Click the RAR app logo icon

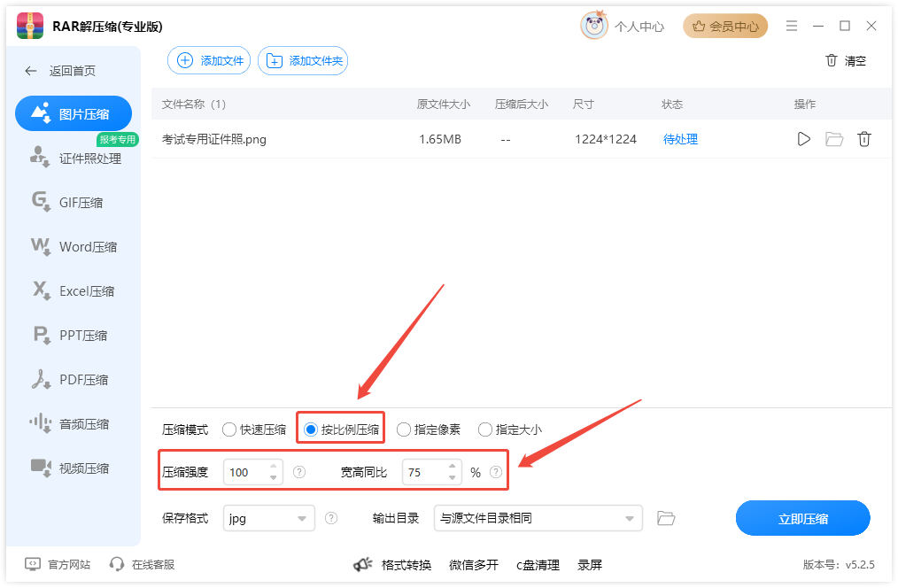30,26
